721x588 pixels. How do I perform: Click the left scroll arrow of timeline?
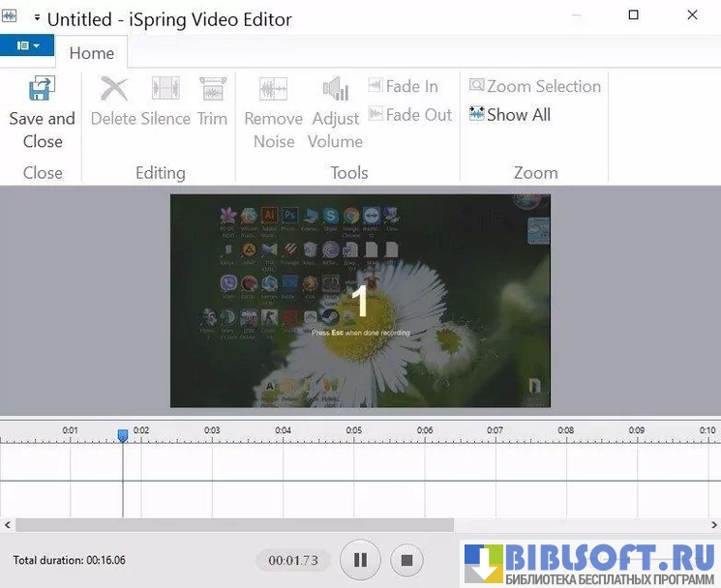click(8, 524)
